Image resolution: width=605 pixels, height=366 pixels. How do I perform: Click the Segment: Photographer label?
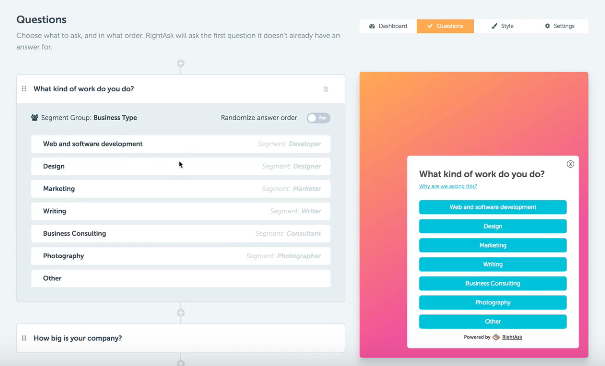click(284, 256)
